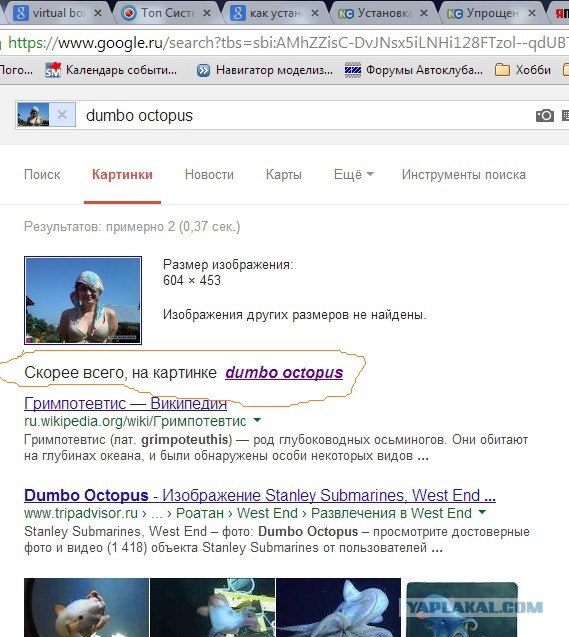Close the 'Топ Систе' tab
The width and height of the screenshot is (569, 637).
tap(207, 13)
